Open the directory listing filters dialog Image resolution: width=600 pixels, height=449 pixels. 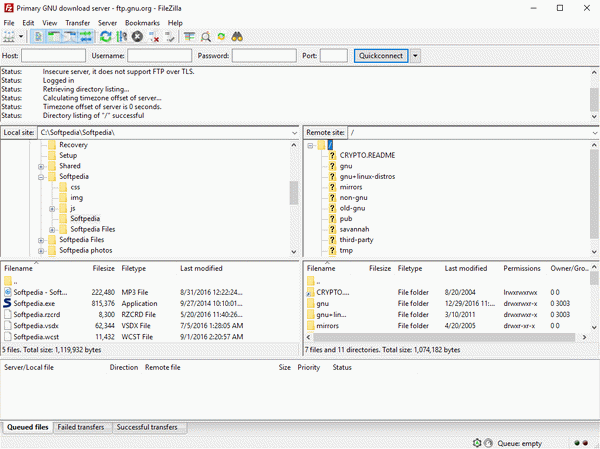(189, 37)
